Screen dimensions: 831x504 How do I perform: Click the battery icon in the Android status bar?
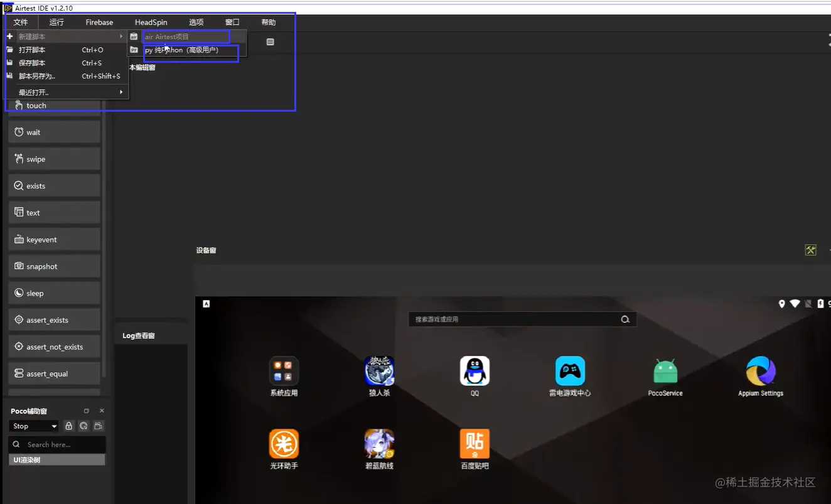[x=820, y=304]
